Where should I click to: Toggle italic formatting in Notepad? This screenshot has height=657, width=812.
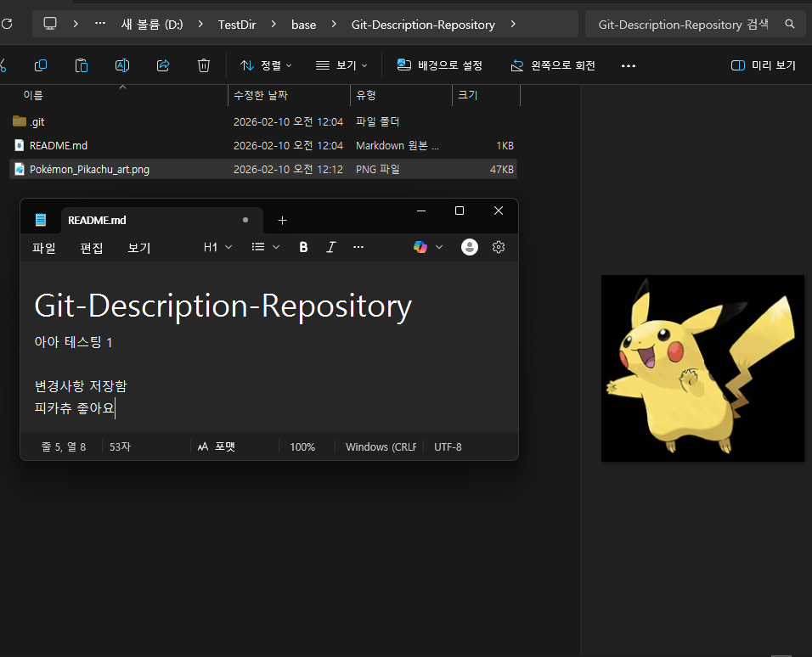331,247
